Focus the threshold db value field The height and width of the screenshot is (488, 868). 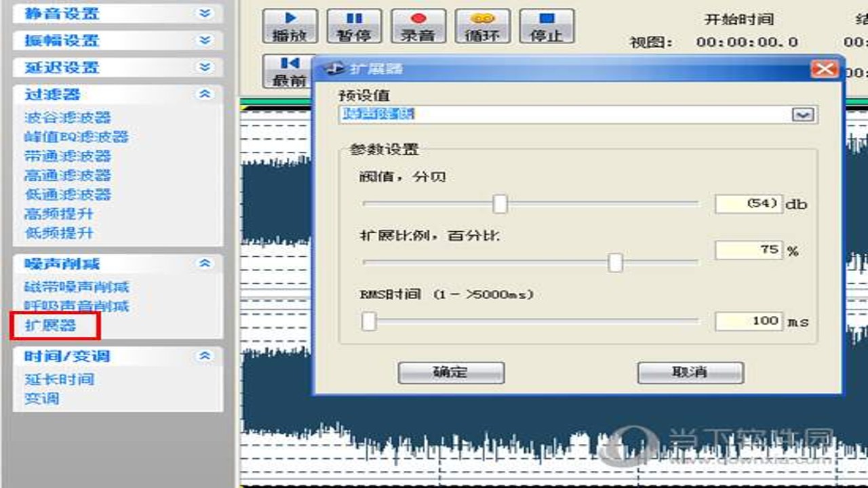(749, 203)
